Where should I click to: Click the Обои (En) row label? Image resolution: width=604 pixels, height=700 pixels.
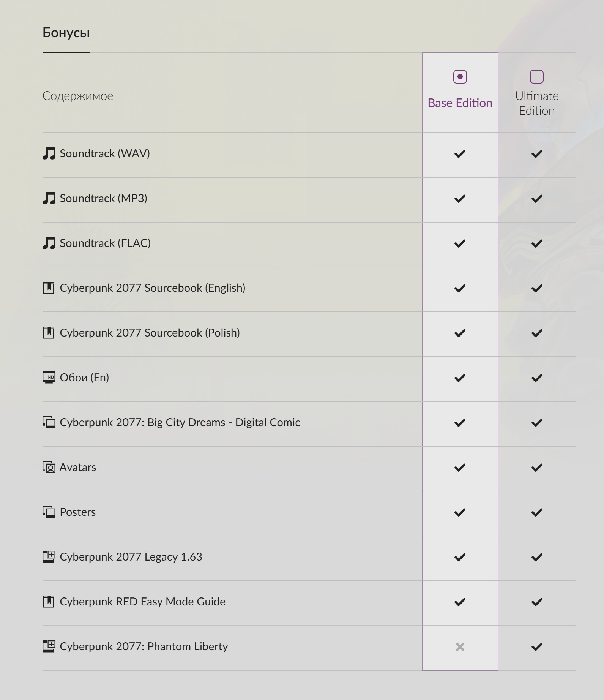pos(84,378)
